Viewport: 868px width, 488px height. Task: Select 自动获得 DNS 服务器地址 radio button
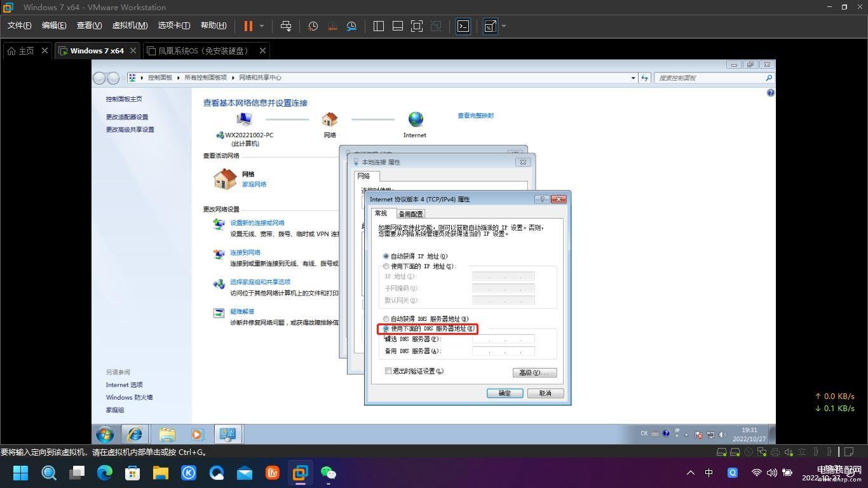(x=386, y=319)
